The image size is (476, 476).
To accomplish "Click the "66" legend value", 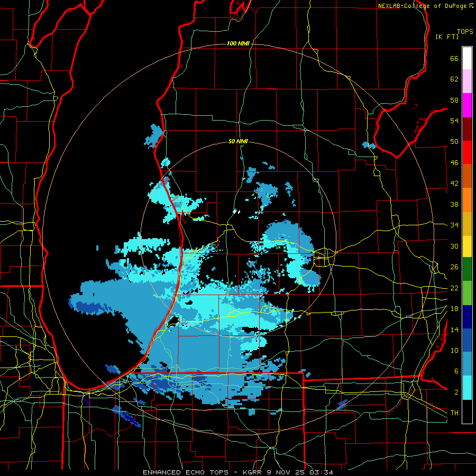I will point(454,59).
